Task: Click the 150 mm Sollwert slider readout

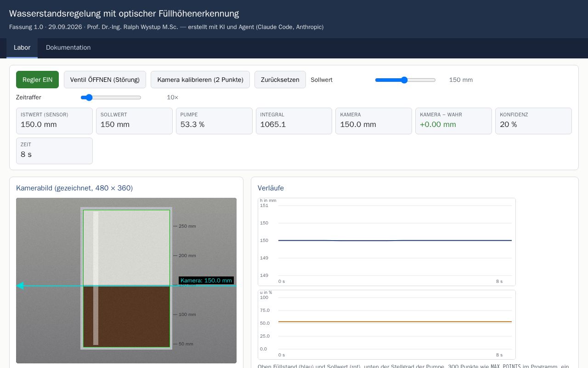Action: click(x=461, y=80)
